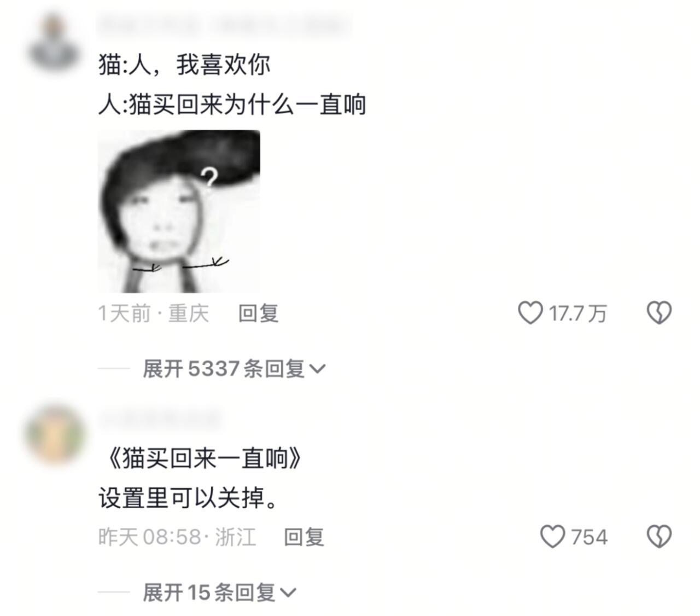Open first commenter's blurred username
The width and height of the screenshot is (700, 616).
[x=224, y=25]
